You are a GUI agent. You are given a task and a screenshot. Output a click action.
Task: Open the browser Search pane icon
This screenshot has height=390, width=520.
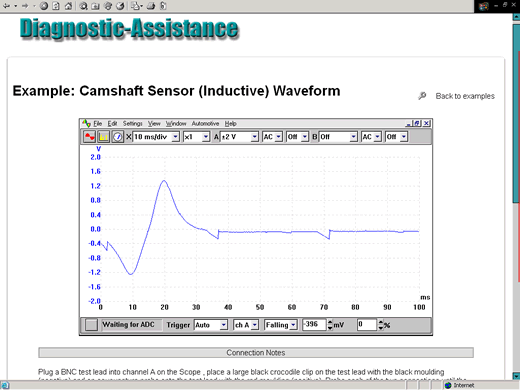coord(83,6)
